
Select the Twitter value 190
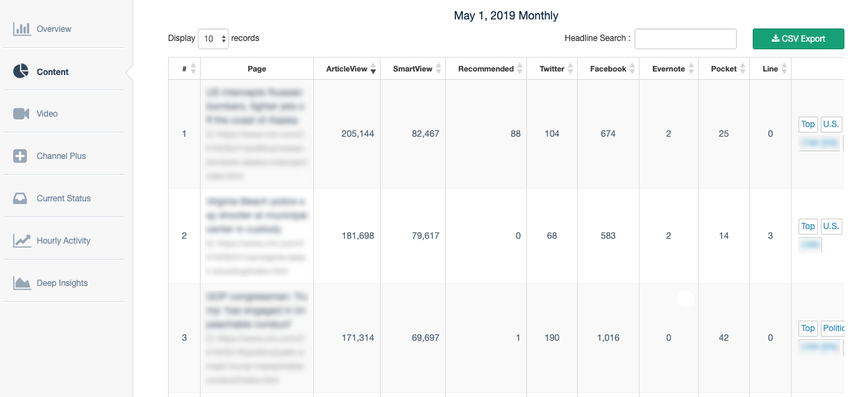(552, 338)
